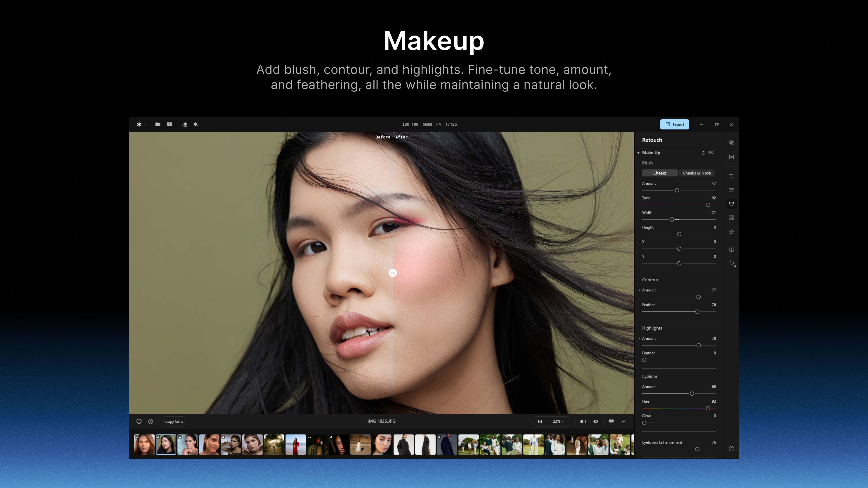Click the Blush Tone slider handle
This screenshot has height=488, width=868.
pyautogui.click(x=708, y=205)
